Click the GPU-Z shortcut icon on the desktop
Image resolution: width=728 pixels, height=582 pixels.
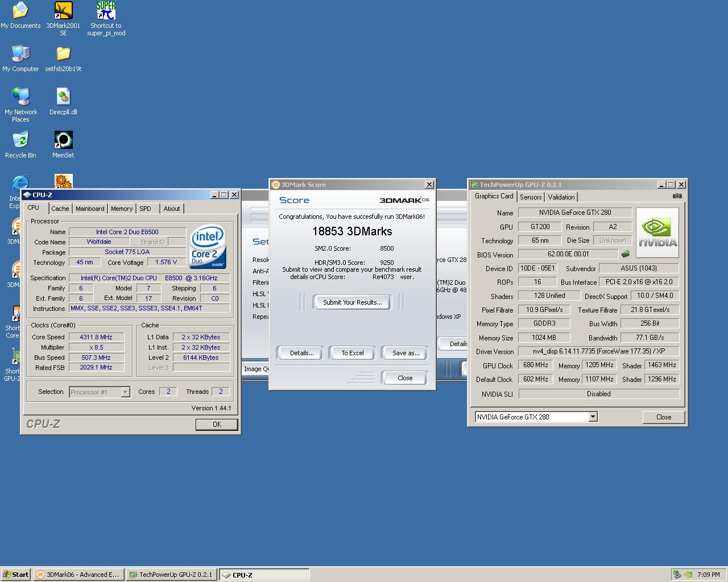click(x=15, y=357)
